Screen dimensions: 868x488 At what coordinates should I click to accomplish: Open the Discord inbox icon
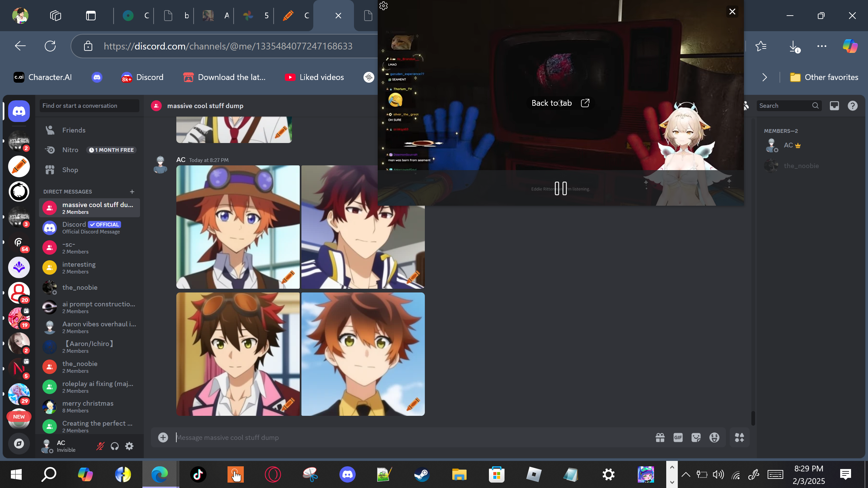click(834, 106)
